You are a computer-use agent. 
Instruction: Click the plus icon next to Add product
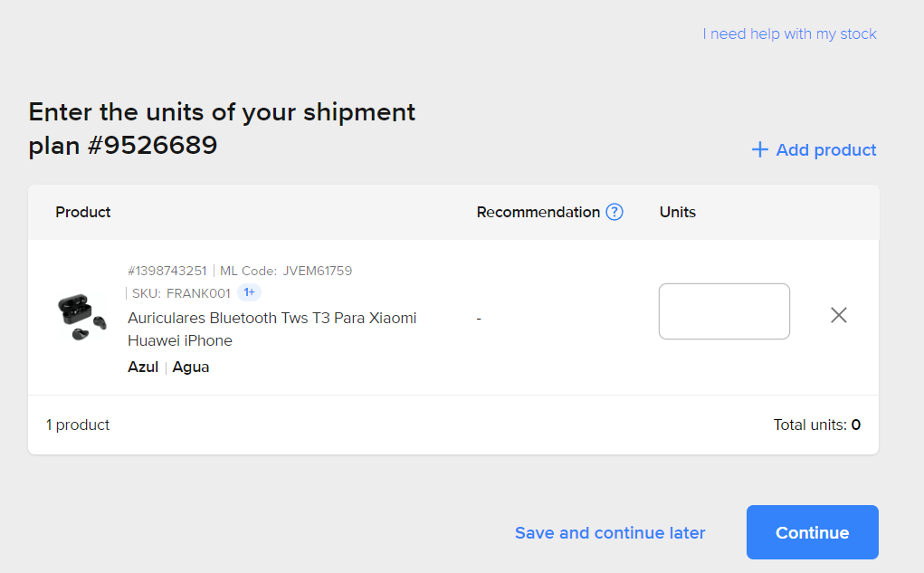tap(760, 150)
